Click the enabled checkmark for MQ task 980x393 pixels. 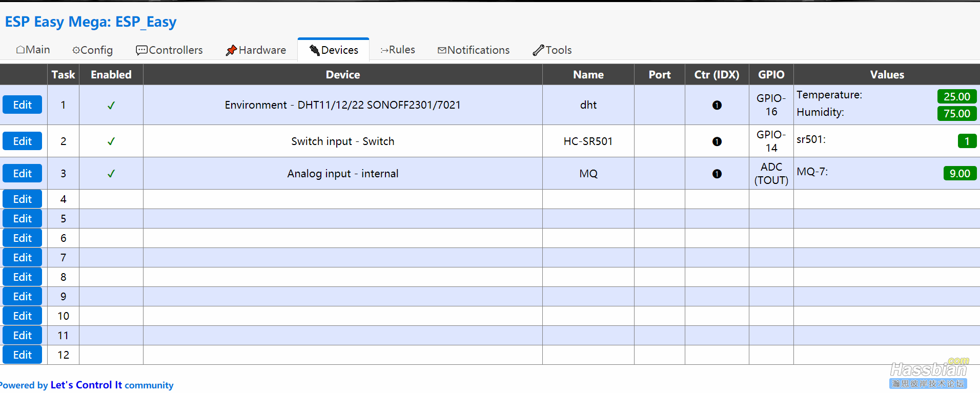[111, 174]
